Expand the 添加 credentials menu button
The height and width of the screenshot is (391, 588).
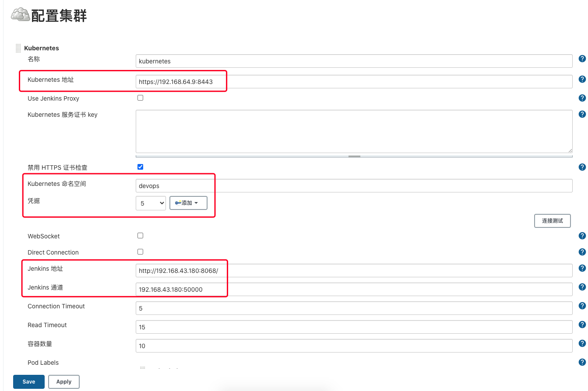click(x=188, y=203)
